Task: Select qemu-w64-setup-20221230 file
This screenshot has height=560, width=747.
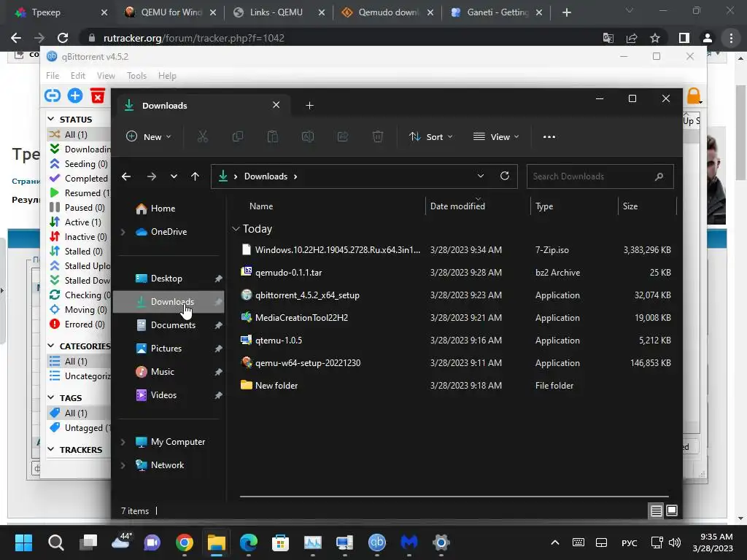Action: click(456, 363)
